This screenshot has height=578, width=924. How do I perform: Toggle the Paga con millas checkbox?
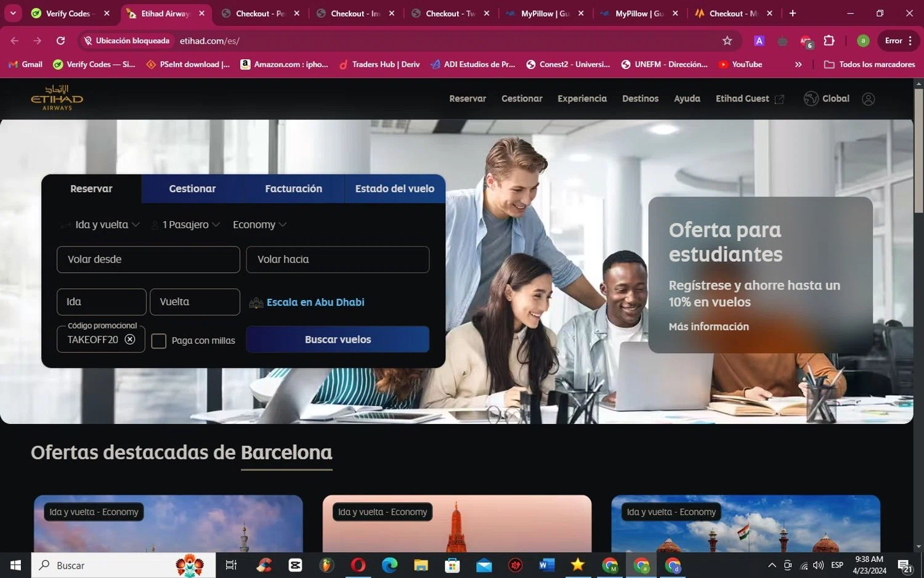click(x=158, y=341)
